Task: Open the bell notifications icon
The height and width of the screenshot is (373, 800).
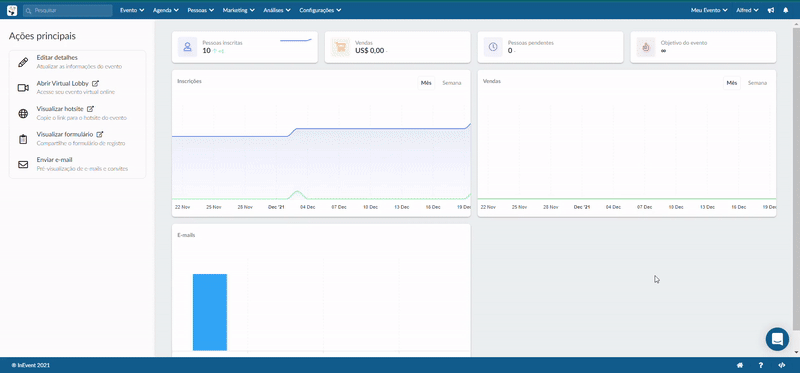Action: pos(785,10)
